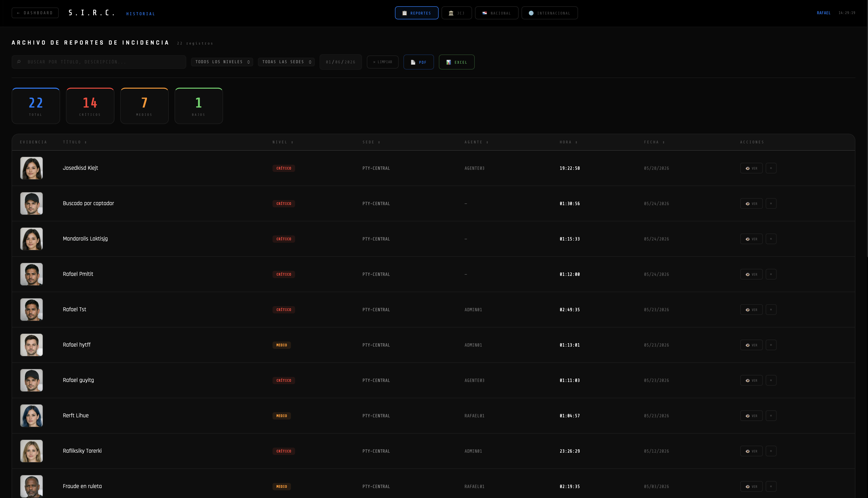Delete the Fraude en ruleta report
Screen dimensions: 868x498
771,486
